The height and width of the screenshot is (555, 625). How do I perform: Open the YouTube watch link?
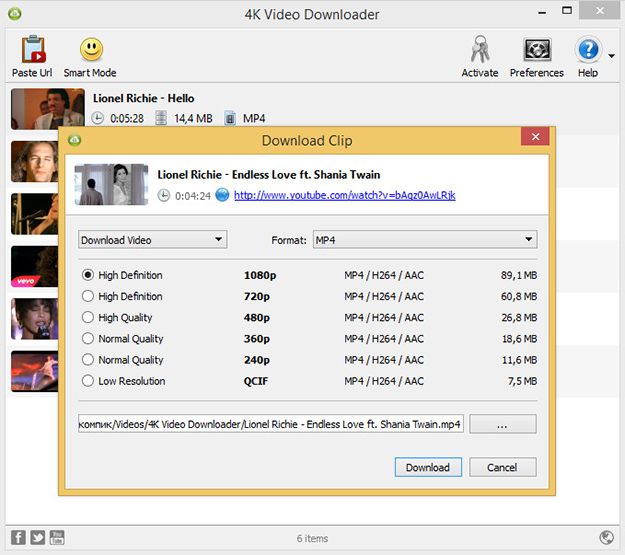(x=345, y=195)
